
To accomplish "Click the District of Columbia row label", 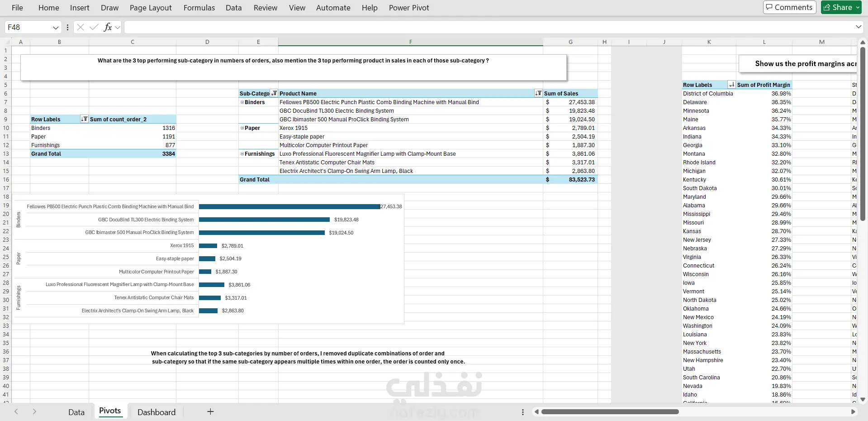I will 708,94.
